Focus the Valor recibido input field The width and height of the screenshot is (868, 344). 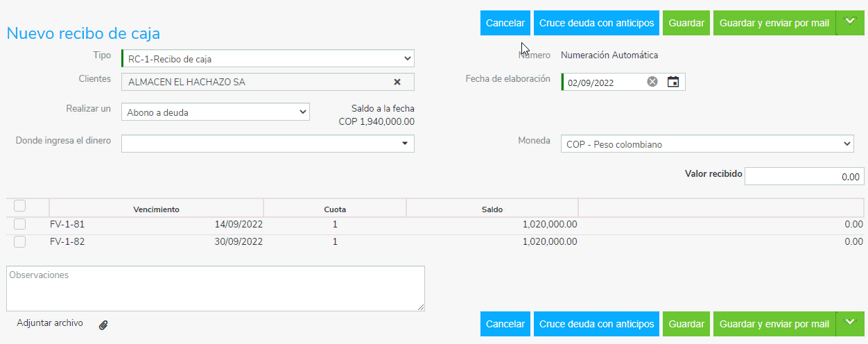(x=805, y=176)
